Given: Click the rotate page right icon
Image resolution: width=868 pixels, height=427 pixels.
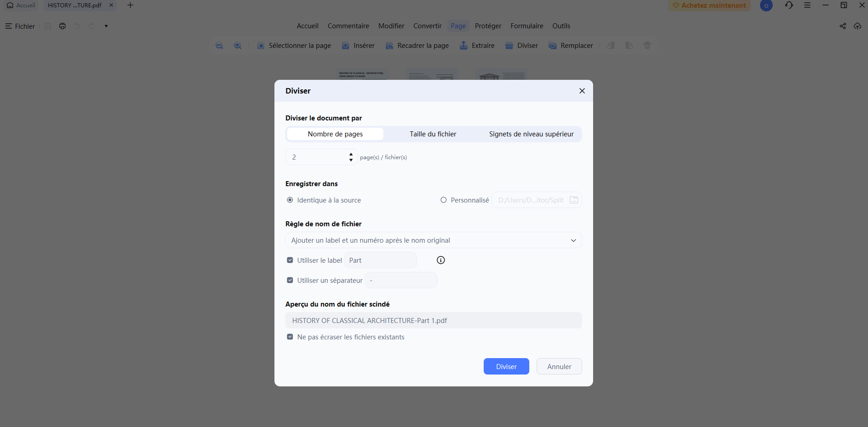Looking at the screenshot, I should [629, 45].
